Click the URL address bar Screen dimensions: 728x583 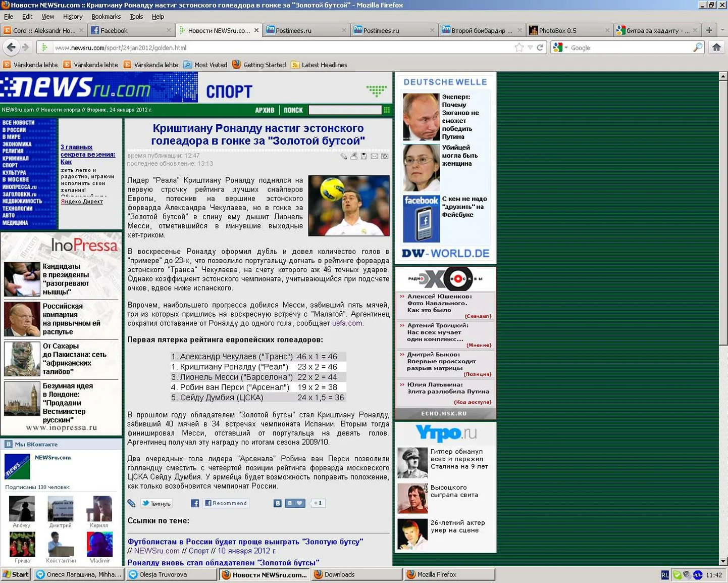(283, 47)
